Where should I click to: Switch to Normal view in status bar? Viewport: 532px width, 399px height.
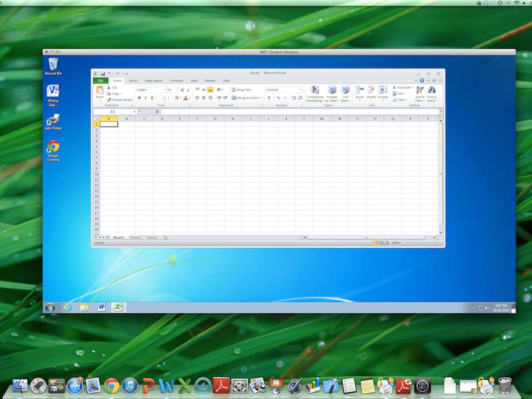tap(376, 243)
